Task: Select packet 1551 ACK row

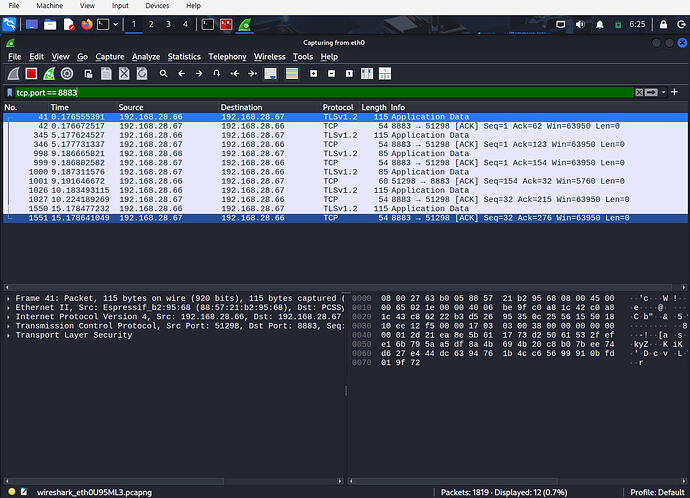Action: (345, 218)
